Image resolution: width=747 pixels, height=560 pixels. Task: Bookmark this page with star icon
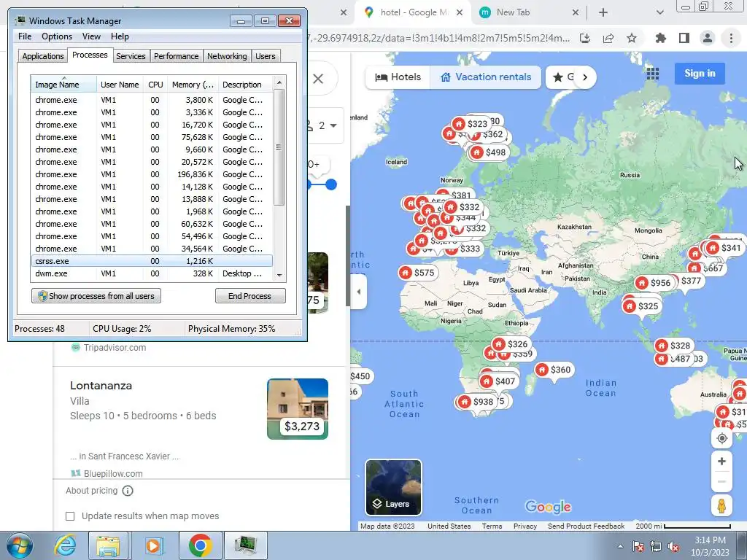[x=632, y=38]
